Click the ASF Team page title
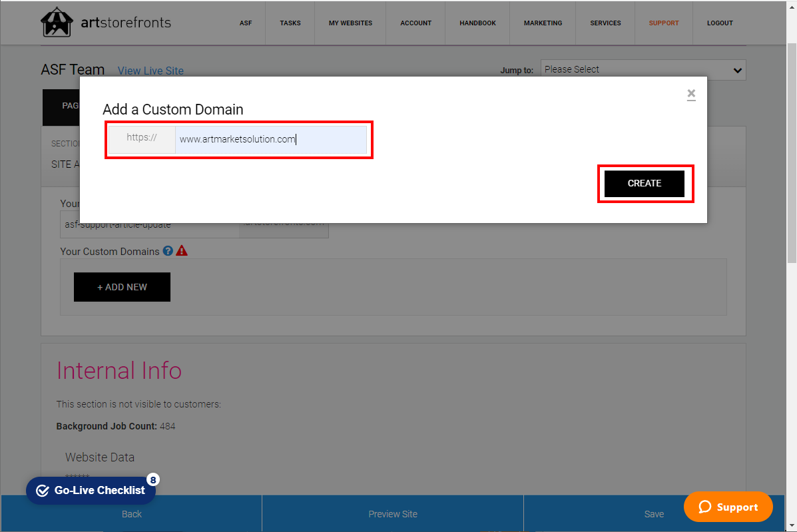The width and height of the screenshot is (797, 532). 73,70
